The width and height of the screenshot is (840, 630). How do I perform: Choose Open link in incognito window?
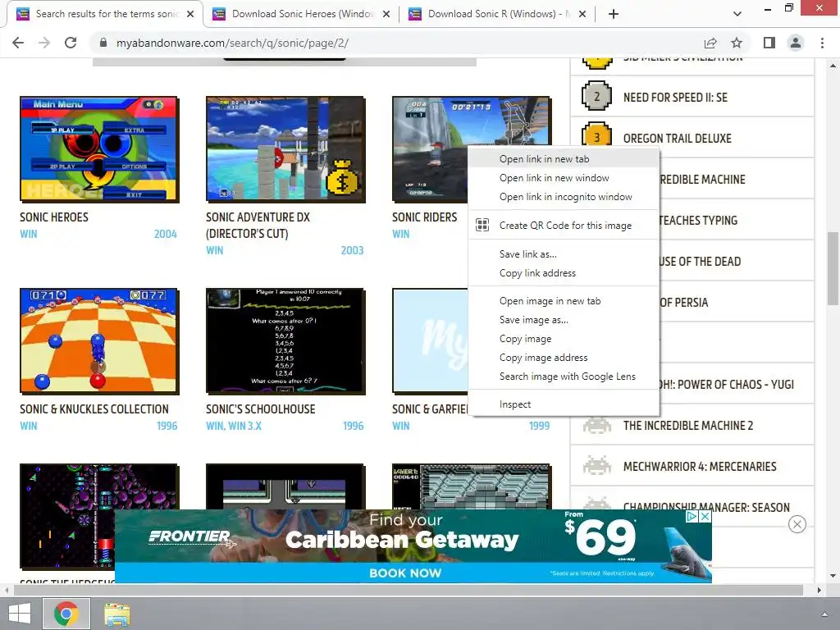pyautogui.click(x=564, y=197)
